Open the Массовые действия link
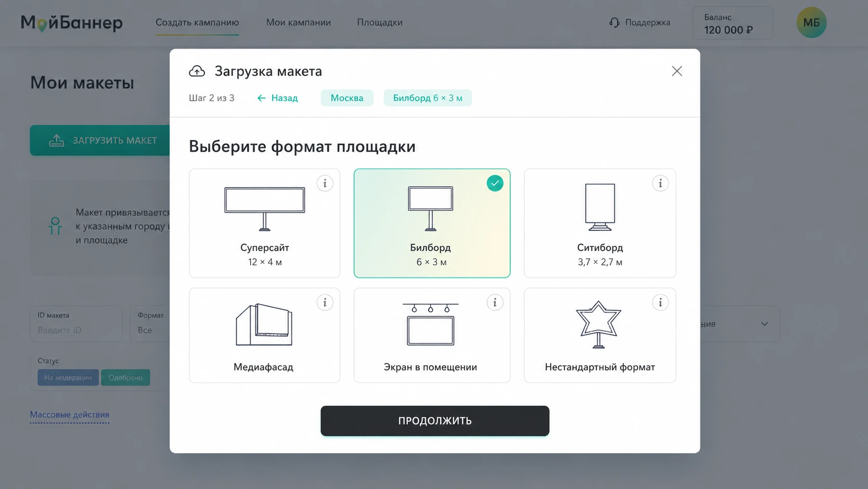The width and height of the screenshot is (868, 489). click(70, 415)
